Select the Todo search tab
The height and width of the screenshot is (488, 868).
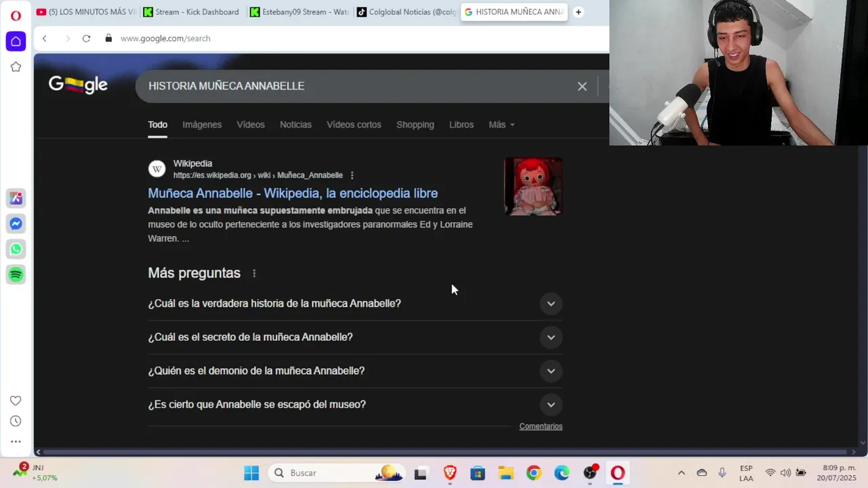point(157,125)
